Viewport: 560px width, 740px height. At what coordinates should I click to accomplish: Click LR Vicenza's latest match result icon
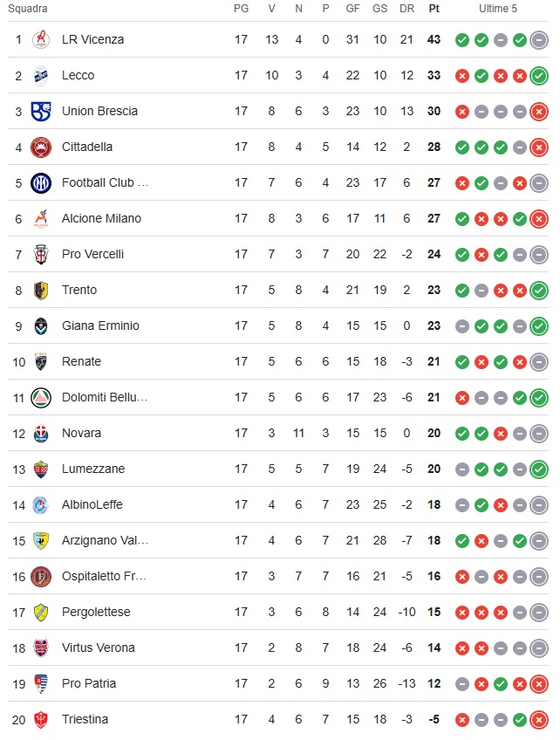click(x=539, y=39)
